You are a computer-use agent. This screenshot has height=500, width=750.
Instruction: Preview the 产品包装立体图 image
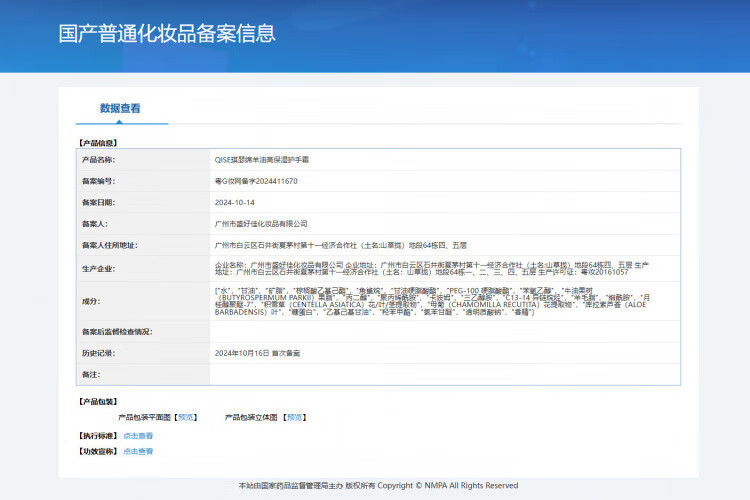pos(295,417)
